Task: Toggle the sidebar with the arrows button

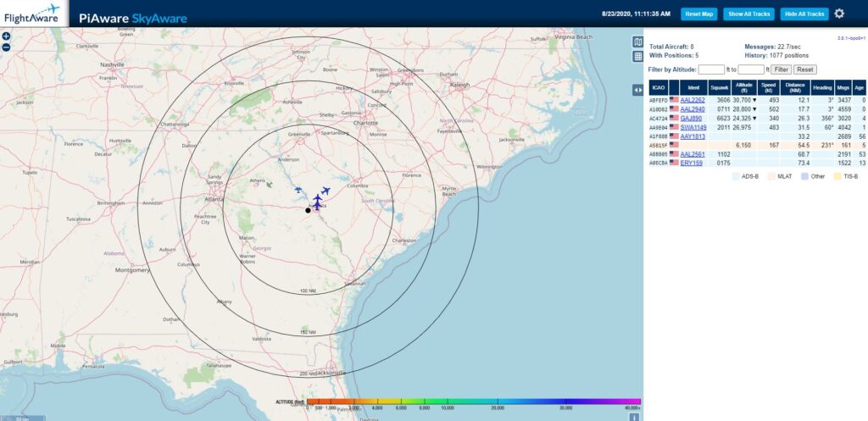Action: (x=637, y=90)
